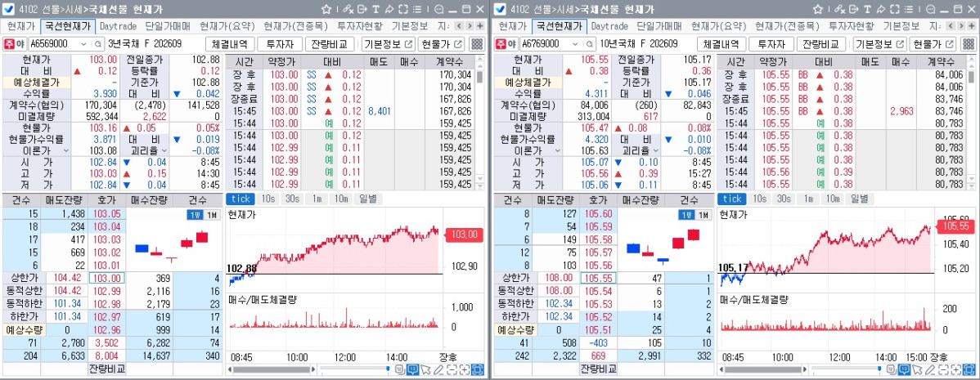Expand 괴리율 dropdown in left window
Image resolution: width=980 pixels, height=380 pixels.
[164, 150]
